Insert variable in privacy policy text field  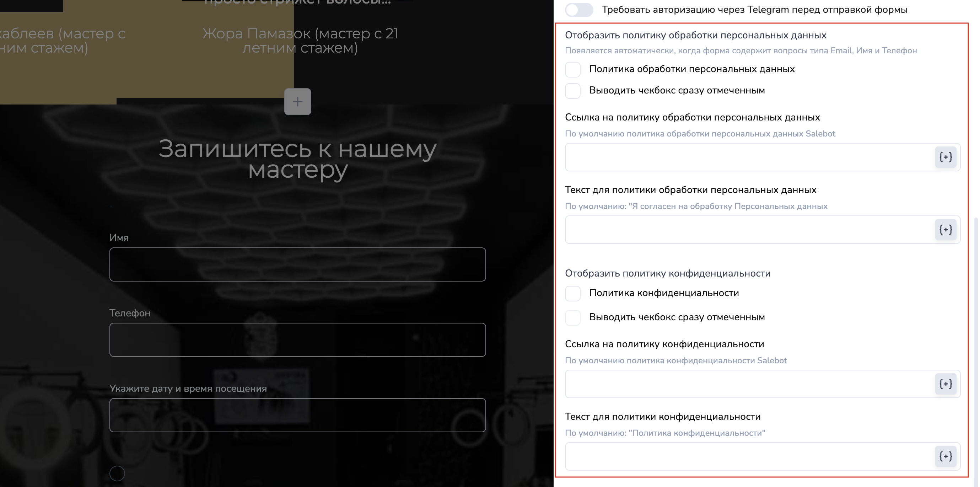click(946, 456)
